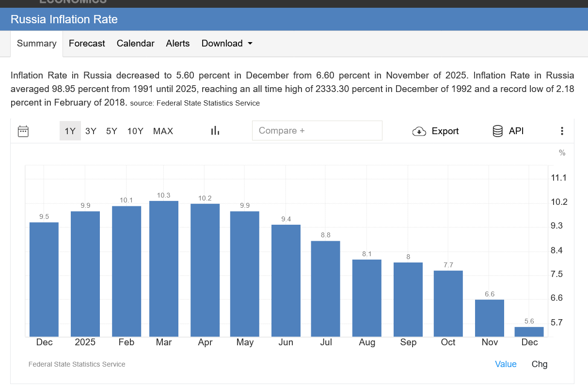Viewport: 588px width, 385px height.
Task: Click the API database icon
Action: click(497, 131)
